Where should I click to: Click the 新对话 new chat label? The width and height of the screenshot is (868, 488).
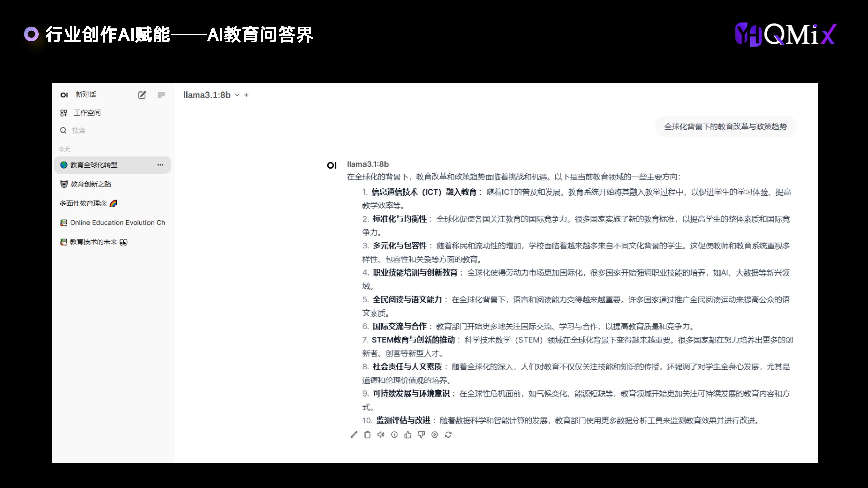point(86,95)
